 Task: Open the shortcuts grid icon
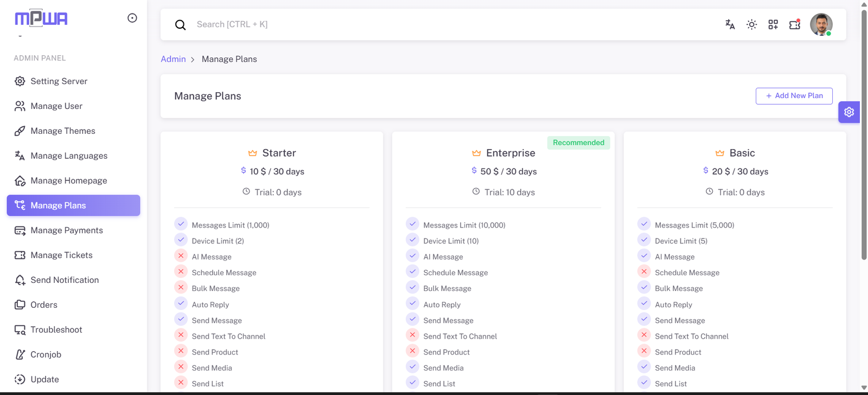(773, 24)
